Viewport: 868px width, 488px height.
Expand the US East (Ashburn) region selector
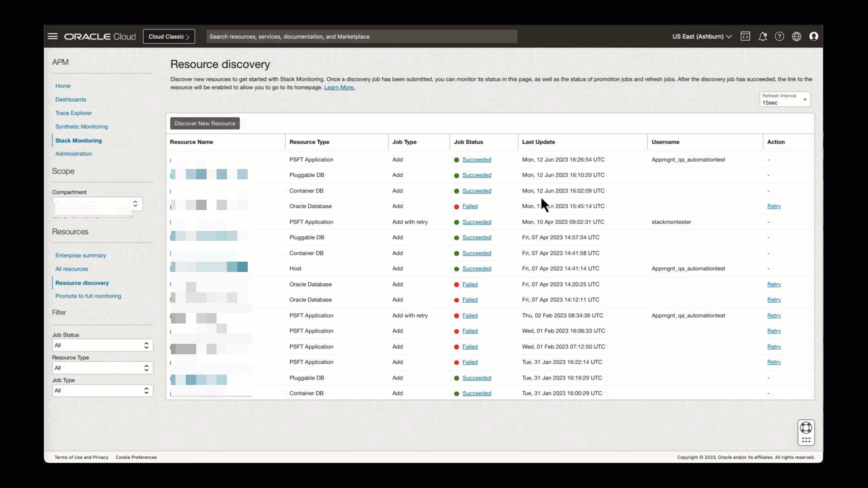702,36
